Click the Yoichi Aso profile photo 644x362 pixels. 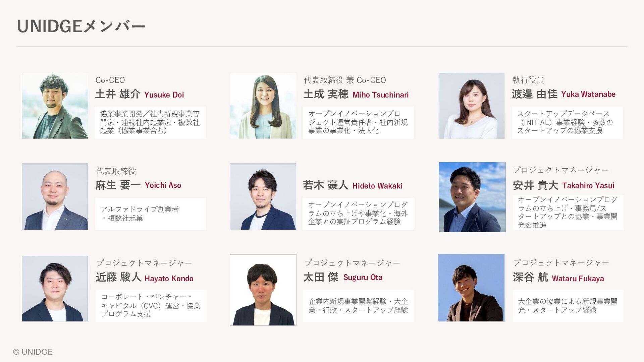[55, 196]
